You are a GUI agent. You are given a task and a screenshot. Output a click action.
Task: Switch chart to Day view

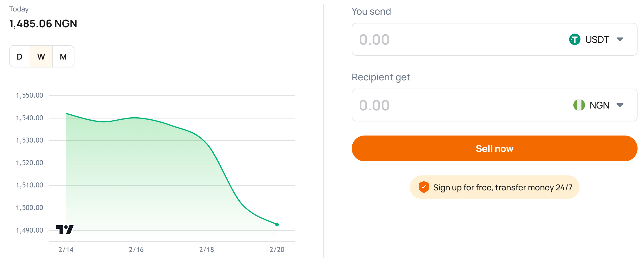20,57
